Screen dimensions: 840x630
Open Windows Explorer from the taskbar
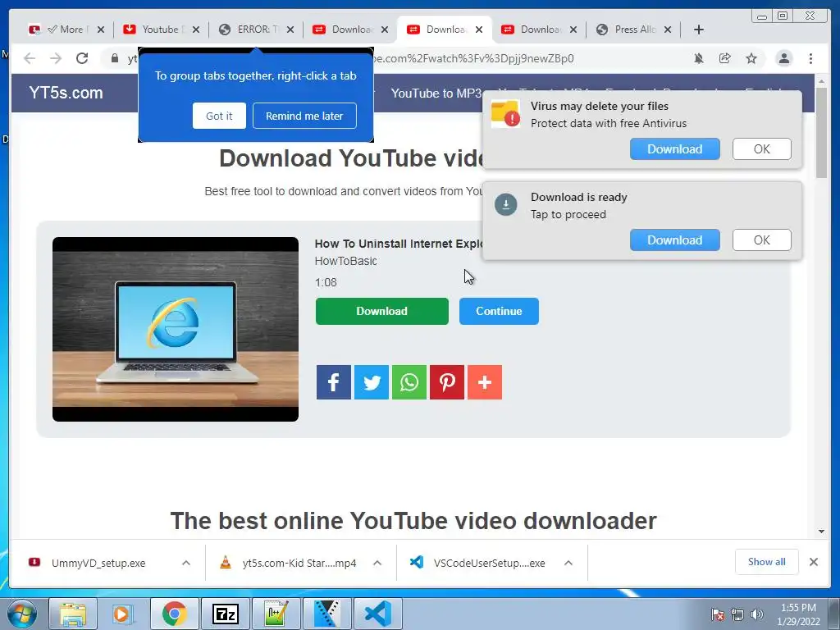point(73,614)
